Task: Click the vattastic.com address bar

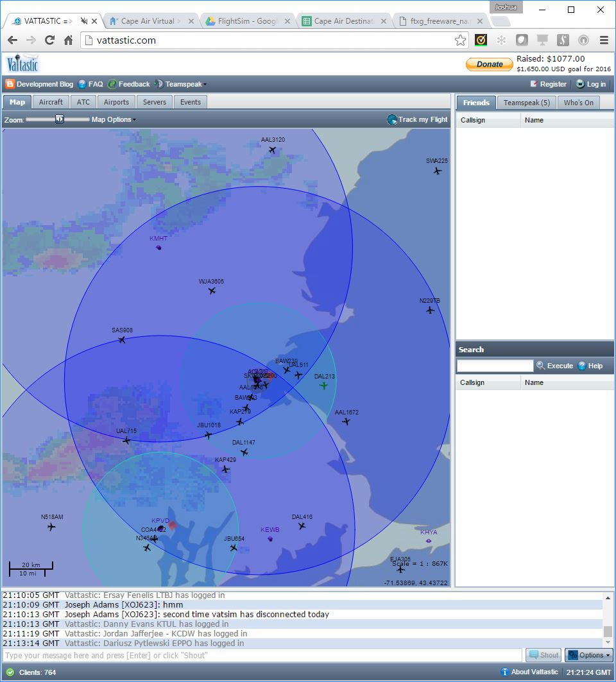Action: click(274, 40)
